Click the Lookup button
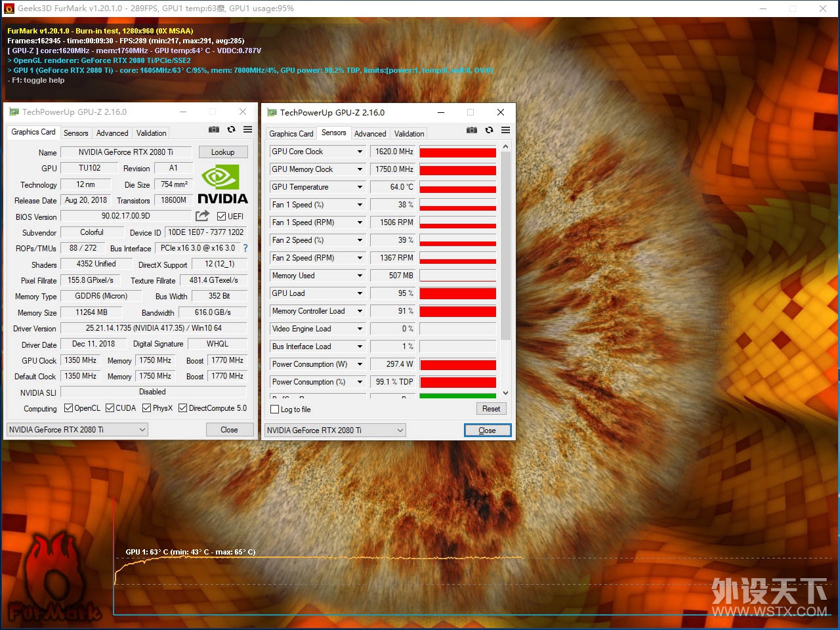840x630 pixels. (x=223, y=152)
